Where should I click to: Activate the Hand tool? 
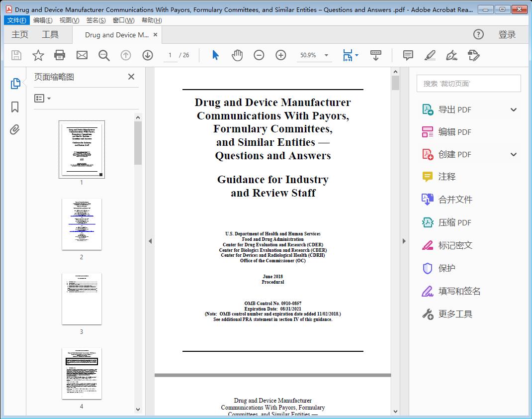[237, 55]
